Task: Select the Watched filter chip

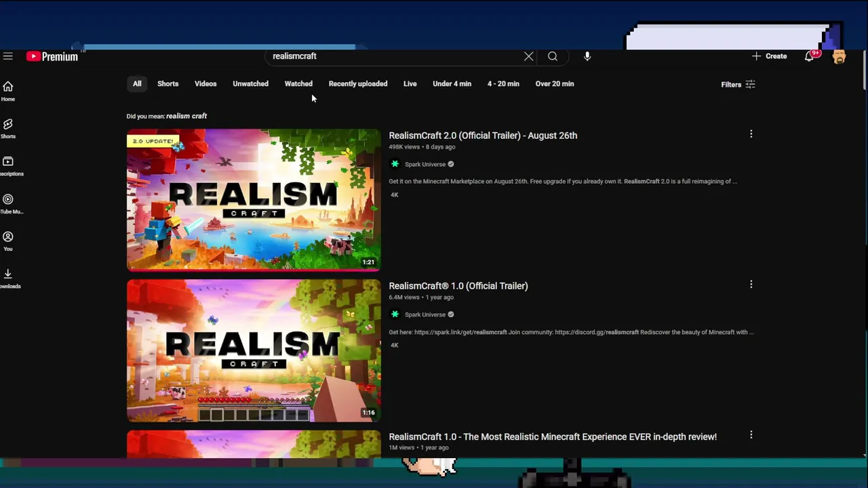Action: tap(298, 84)
